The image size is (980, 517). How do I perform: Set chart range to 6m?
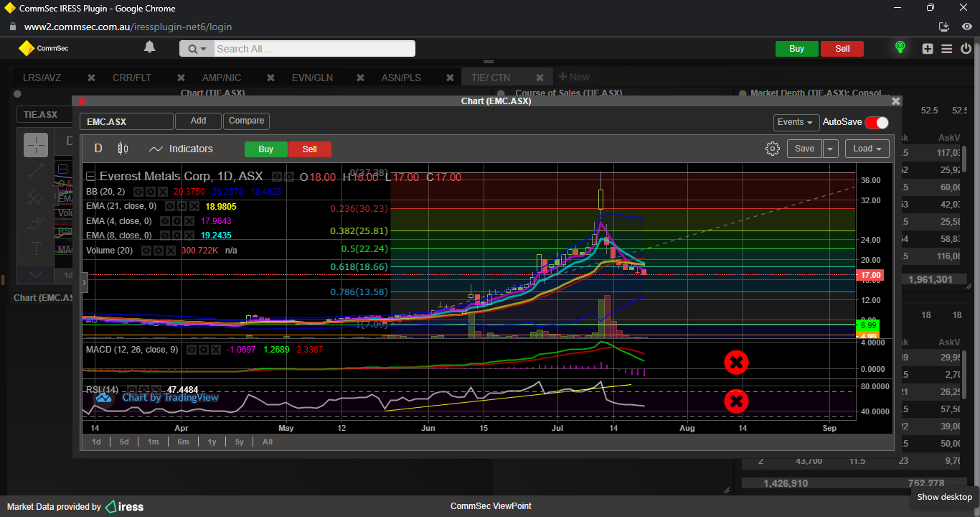pos(183,442)
